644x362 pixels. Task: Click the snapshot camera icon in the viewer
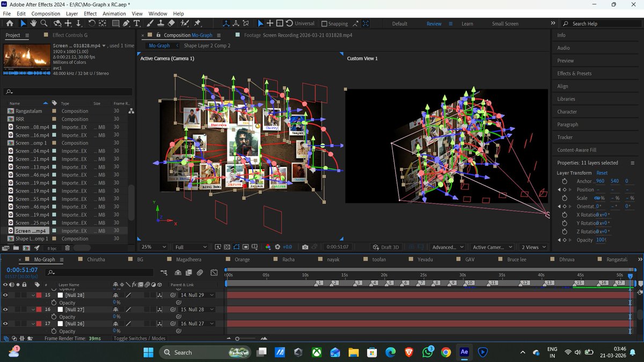tap(305, 247)
